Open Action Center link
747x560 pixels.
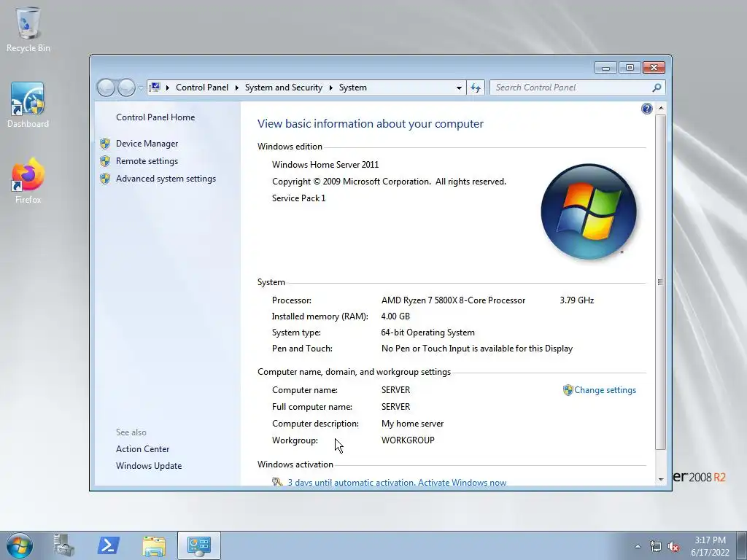142,449
